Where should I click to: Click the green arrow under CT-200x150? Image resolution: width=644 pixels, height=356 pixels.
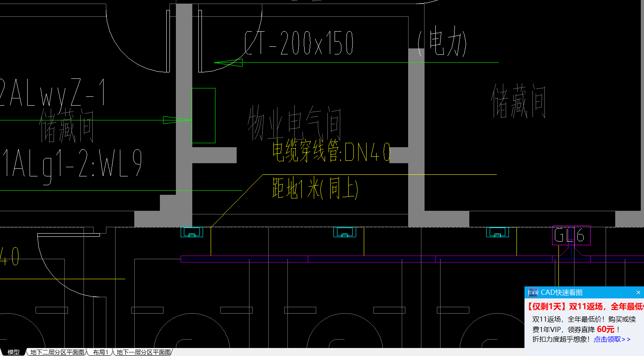pyautogui.click(x=229, y=62)
